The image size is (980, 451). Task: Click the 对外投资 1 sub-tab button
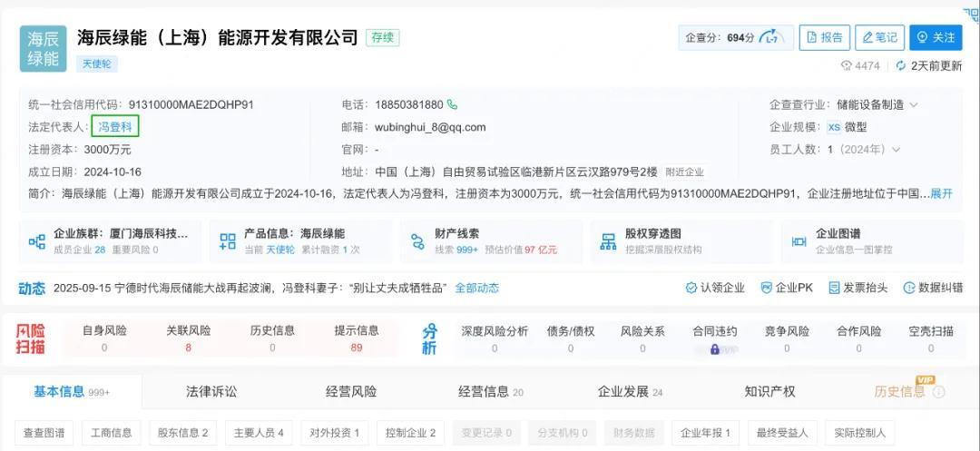tap(334, 433)
